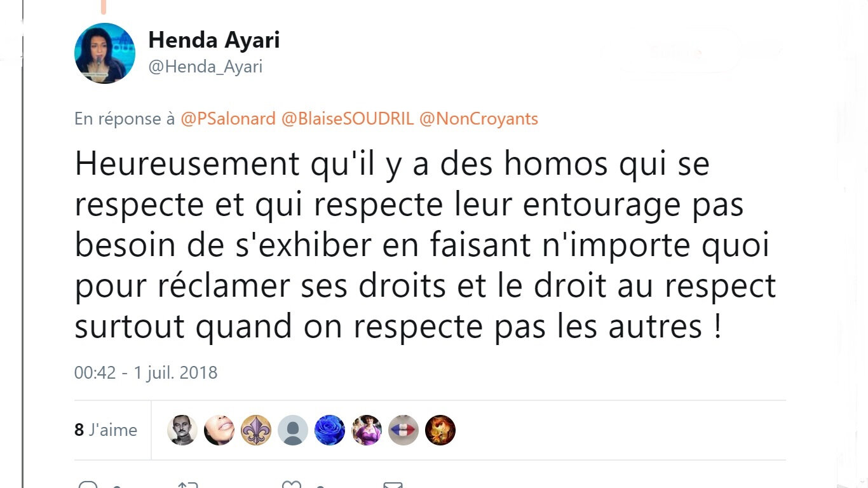868x488 pixels.
Task: View the liker avatar with purple dress
Action: (x=367, y=430)
